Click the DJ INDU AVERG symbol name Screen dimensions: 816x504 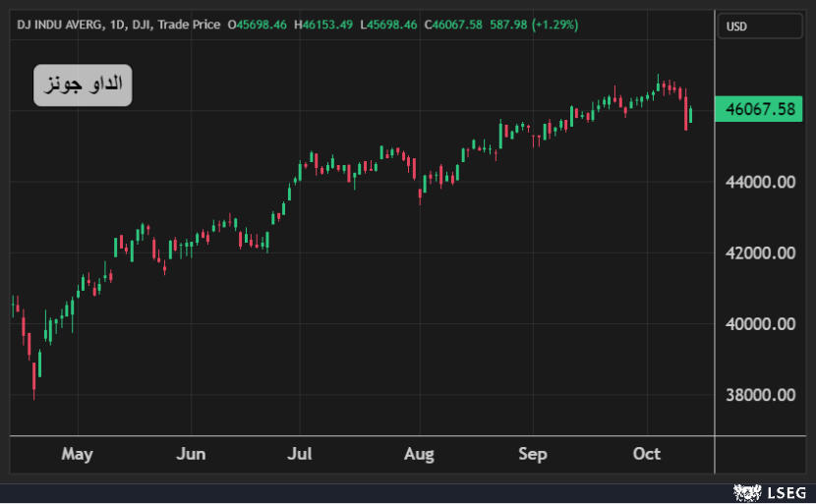[x=57, y=24]
